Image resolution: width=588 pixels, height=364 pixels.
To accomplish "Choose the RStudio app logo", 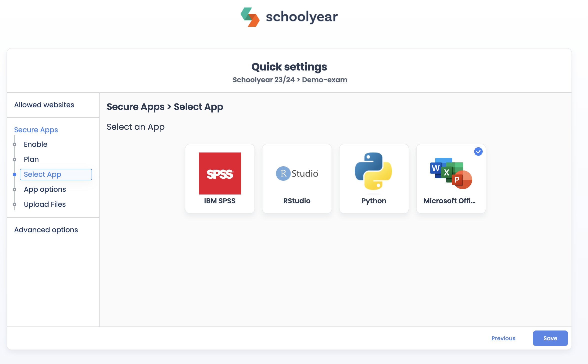I will (297, 173).
